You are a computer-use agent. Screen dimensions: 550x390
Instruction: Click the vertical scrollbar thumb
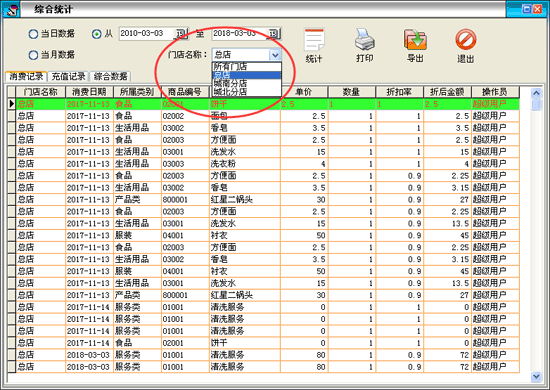click(x=536, y=105)
